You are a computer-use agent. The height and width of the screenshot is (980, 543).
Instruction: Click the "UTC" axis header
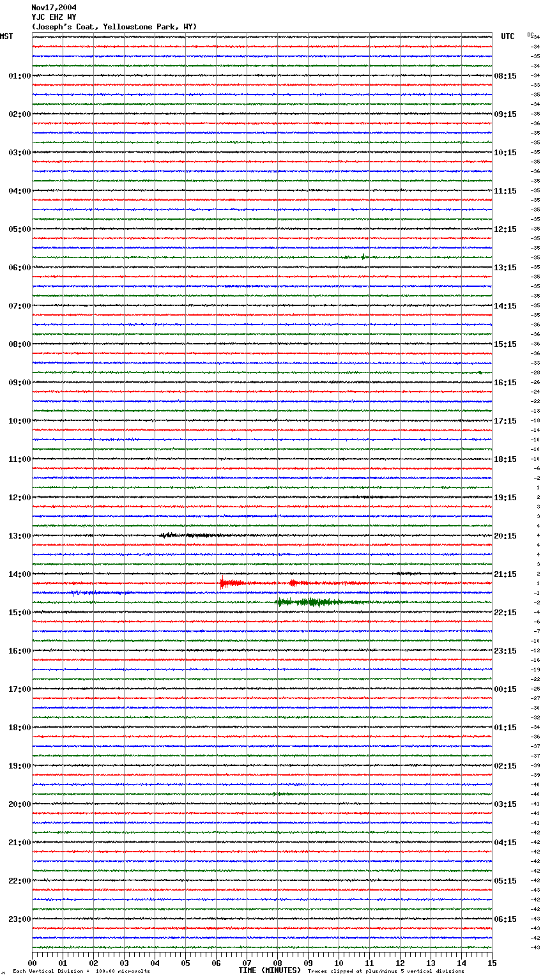[508, 36]
